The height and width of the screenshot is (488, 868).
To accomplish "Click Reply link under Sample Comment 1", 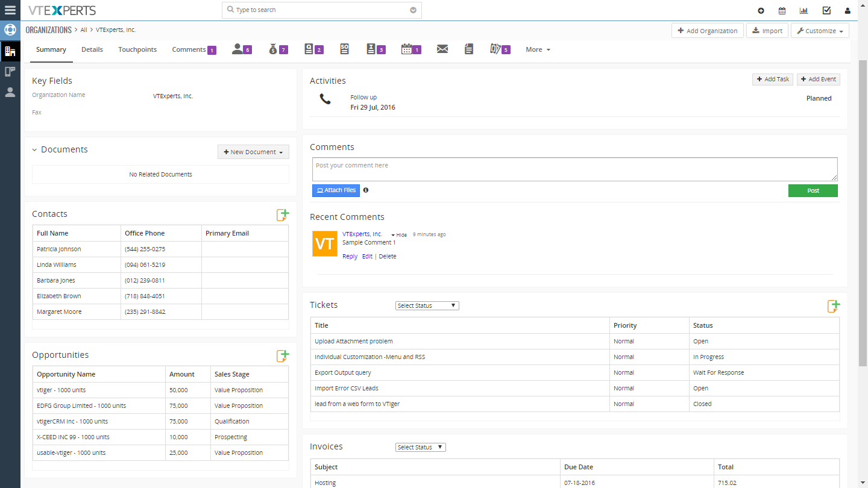I will [350, 257].
